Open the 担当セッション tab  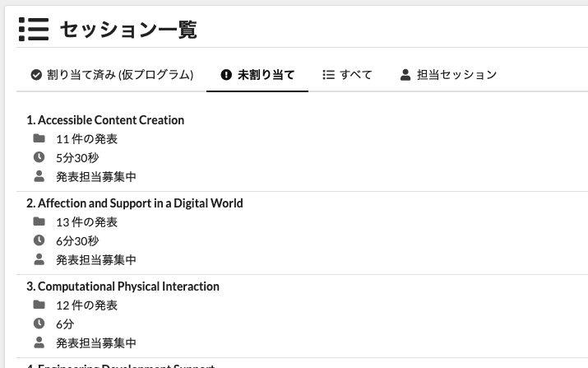456,75
